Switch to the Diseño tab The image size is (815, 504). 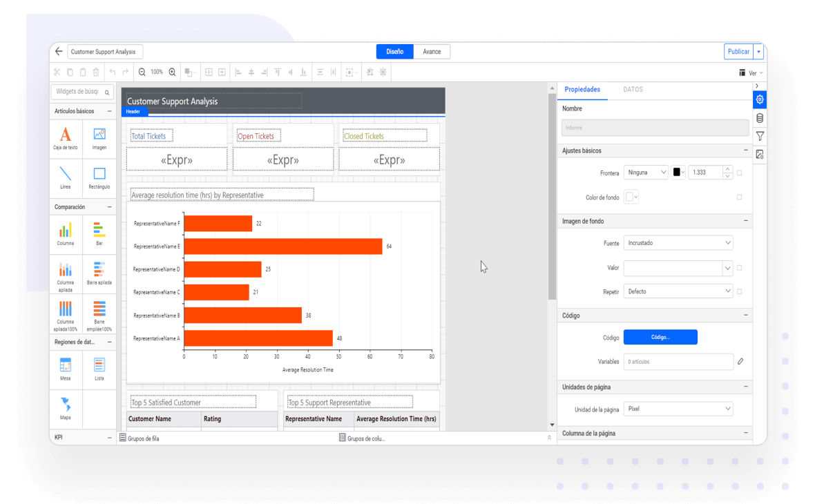pyautogui.click(x=395, y=52)
